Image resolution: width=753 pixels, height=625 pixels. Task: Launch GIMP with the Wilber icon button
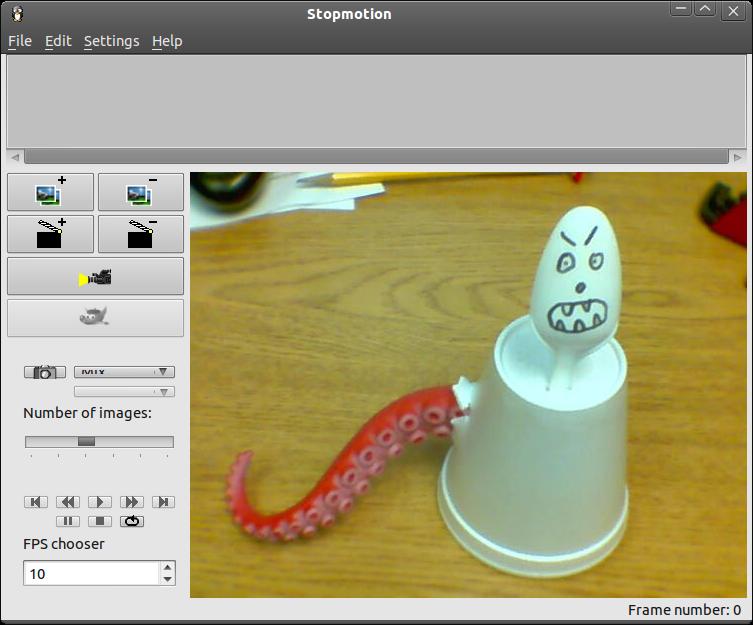[x=96, y=318]
